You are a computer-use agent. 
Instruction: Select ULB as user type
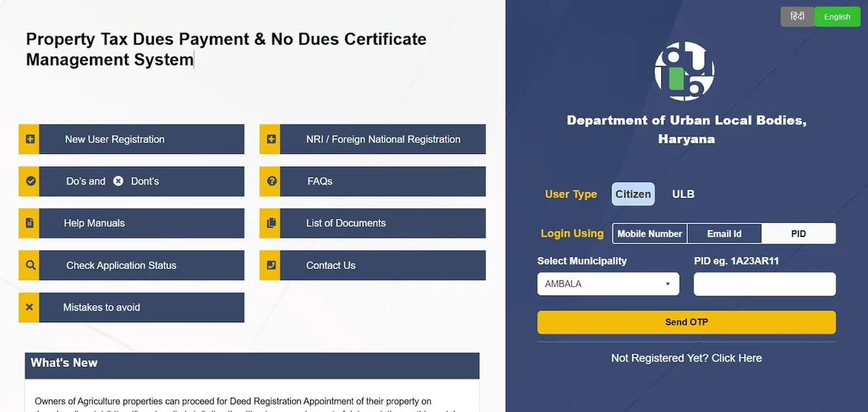683,194
